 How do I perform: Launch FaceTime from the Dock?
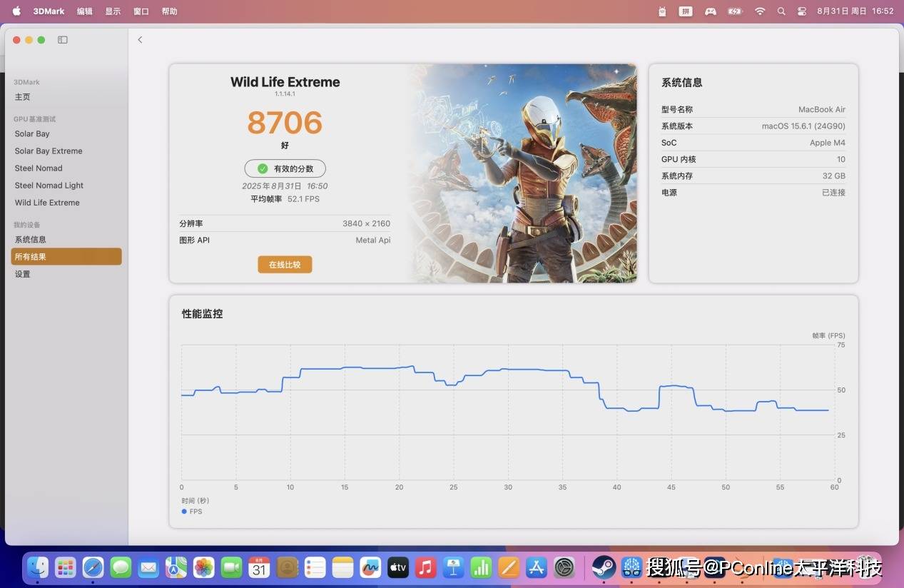[231, 567]
